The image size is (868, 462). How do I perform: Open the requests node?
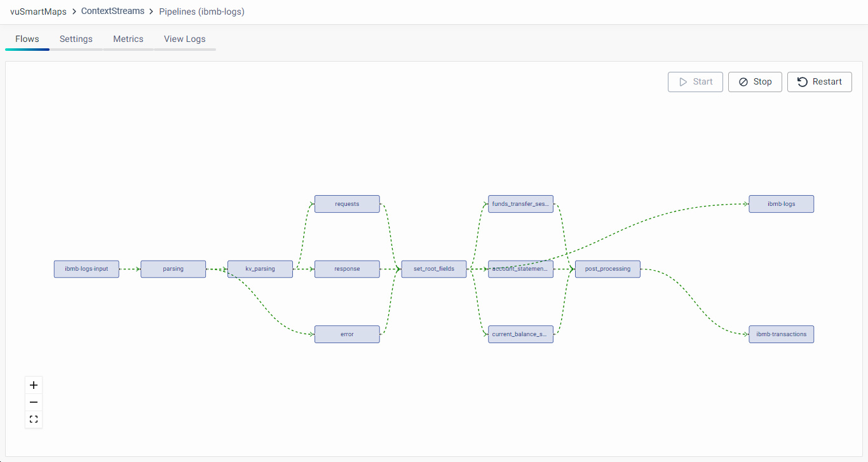click(347, 204)
